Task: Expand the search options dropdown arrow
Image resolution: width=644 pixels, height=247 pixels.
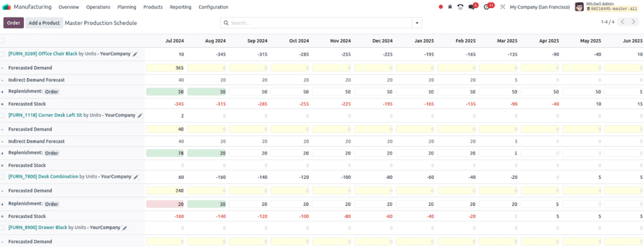Action: 418,23
